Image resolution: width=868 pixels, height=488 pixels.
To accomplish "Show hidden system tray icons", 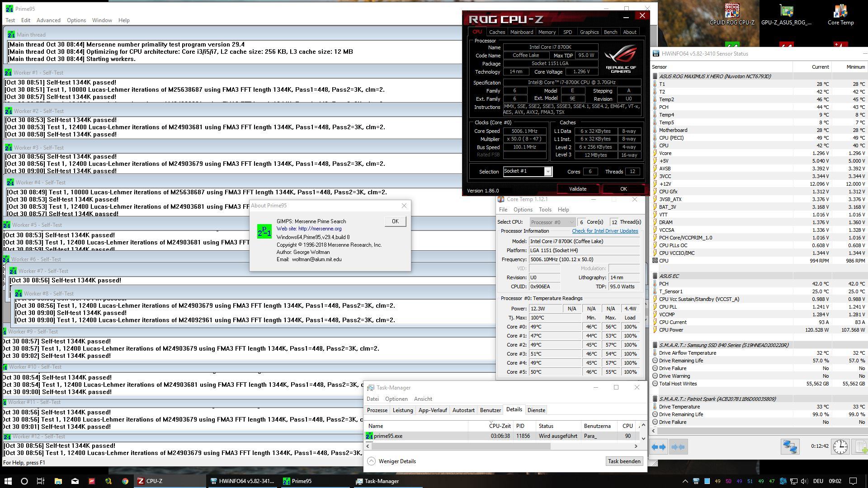I will click(x=685, y=481).
